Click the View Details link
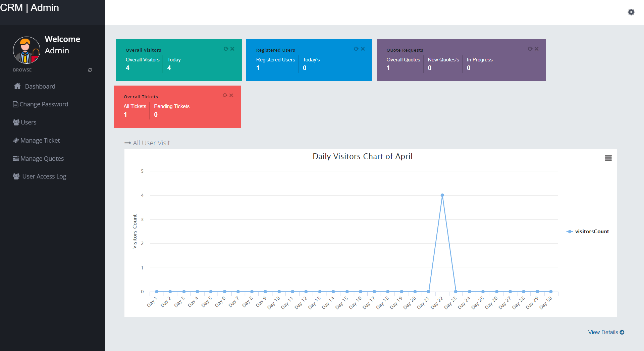644x351 pixels. click(606, 332)
